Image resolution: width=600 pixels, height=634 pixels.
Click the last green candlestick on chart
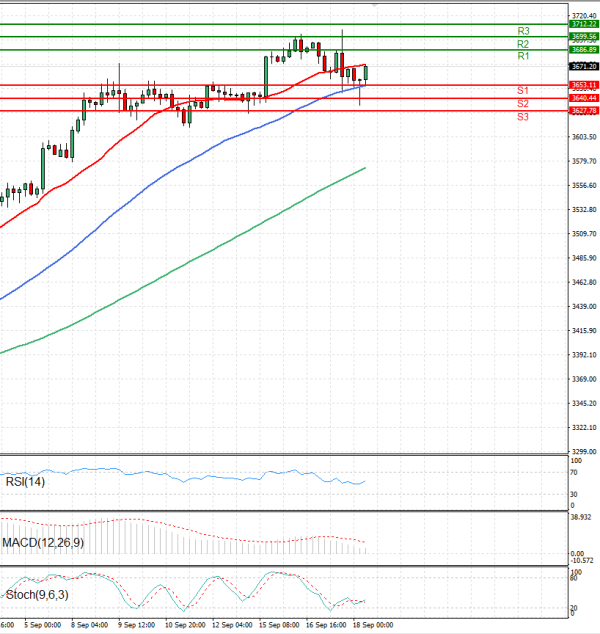[365, 73]
